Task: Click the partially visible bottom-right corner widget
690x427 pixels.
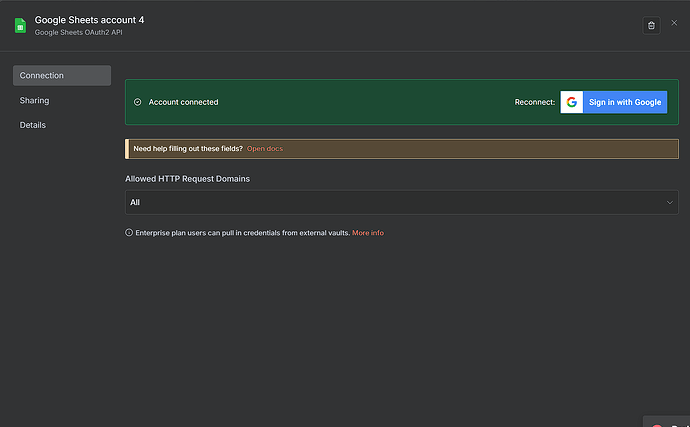Action: coord(666,421)
